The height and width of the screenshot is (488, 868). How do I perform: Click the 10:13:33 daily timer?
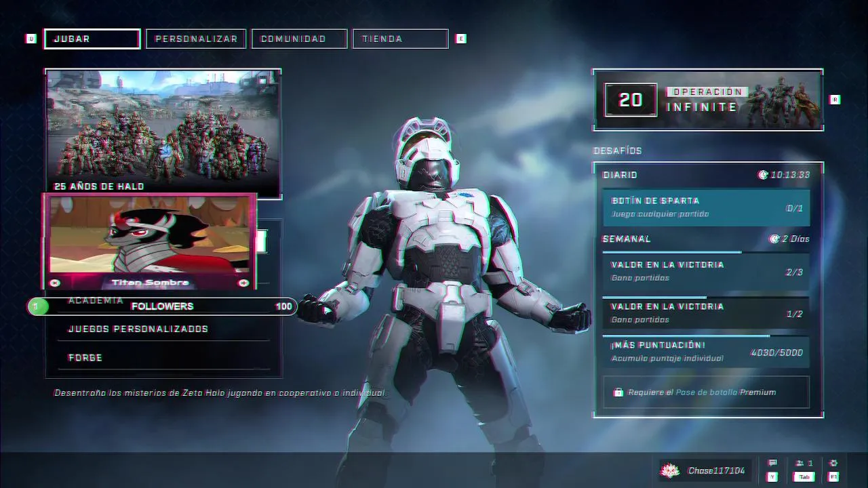point(790,175)
